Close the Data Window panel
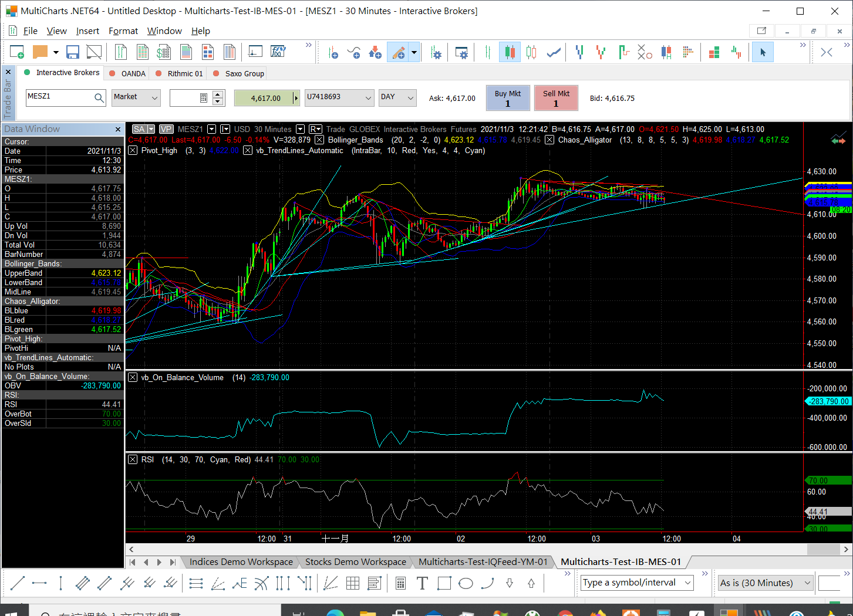The width and height of the screenshot is (853, 616). (x=118, y=129)
